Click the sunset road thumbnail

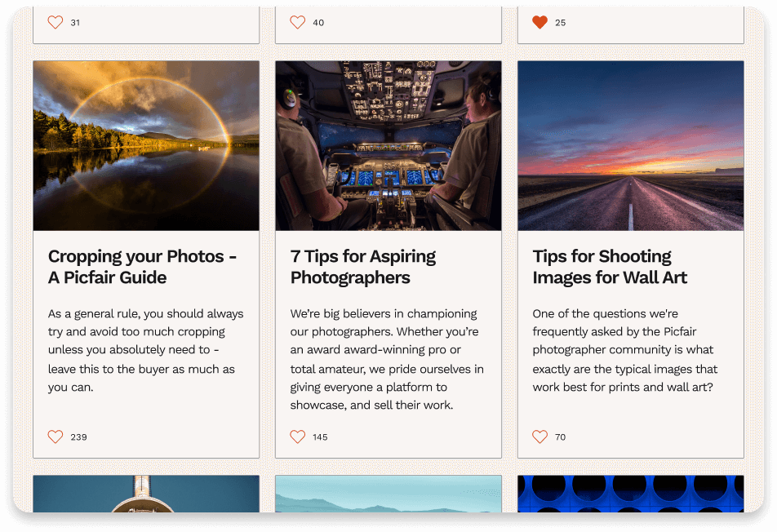(629, 144)
